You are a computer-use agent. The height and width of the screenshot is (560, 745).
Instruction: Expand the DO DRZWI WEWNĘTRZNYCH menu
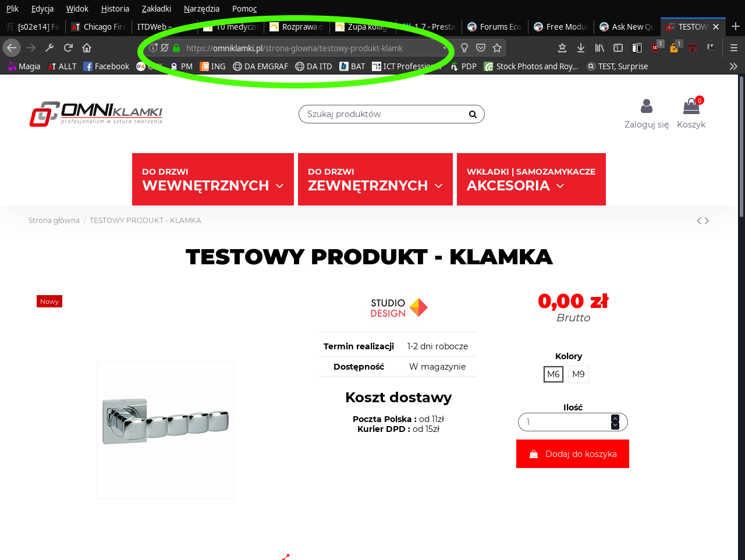213,179
